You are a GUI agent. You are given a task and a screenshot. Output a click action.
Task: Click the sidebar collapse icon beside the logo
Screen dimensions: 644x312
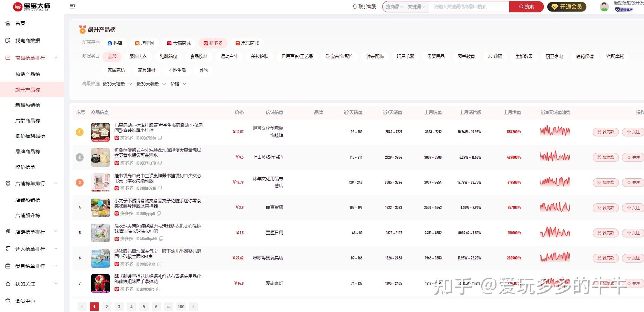72,6
